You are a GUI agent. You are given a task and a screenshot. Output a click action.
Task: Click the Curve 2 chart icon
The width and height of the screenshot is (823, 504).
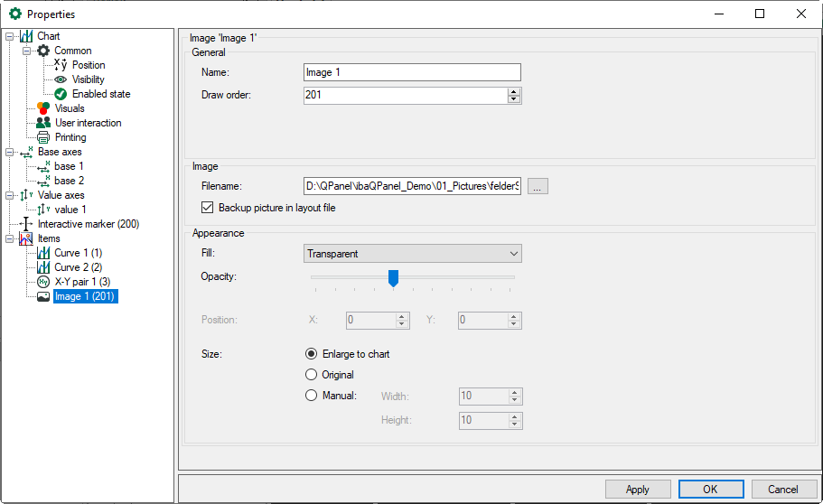[x=43, y=267]
